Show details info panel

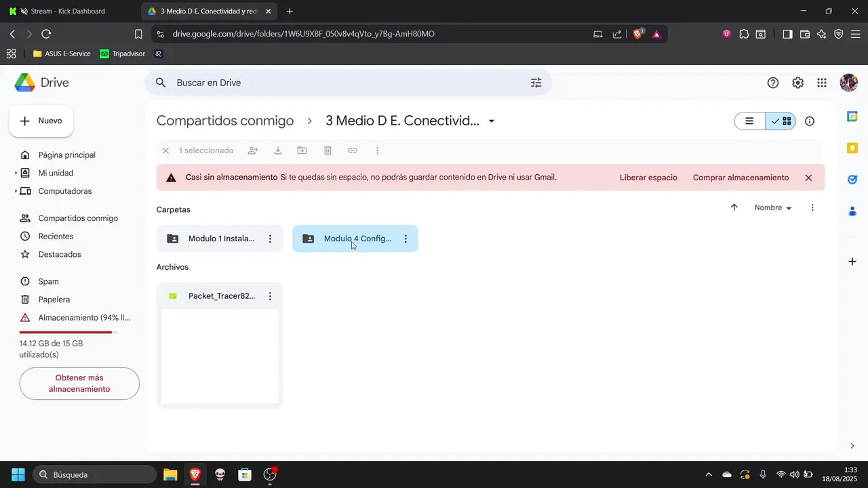pyautogui.click(x=810, y=121)
